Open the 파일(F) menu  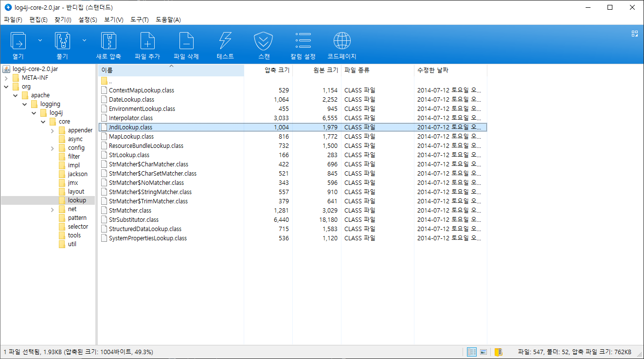[x=13, y=19]
